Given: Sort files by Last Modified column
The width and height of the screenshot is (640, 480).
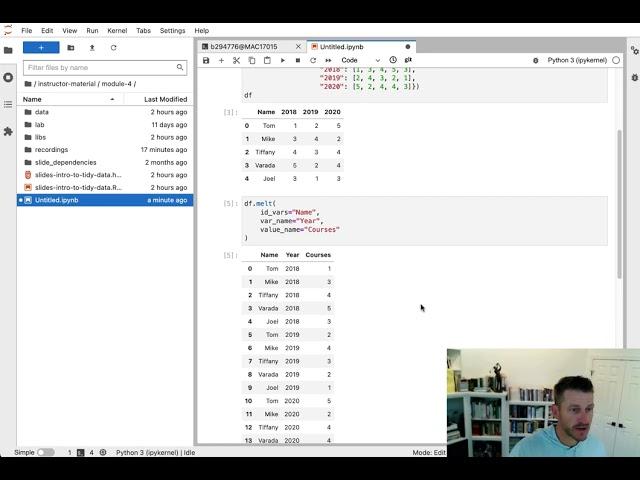Looking at the screenshot, I should click(165, 99).
